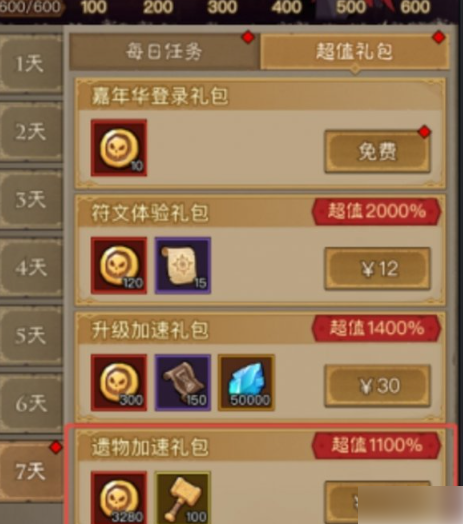Screen dimensions: 463x524
Task: Switch to the 每日任务 tab
Action: (x=164, y=52)
